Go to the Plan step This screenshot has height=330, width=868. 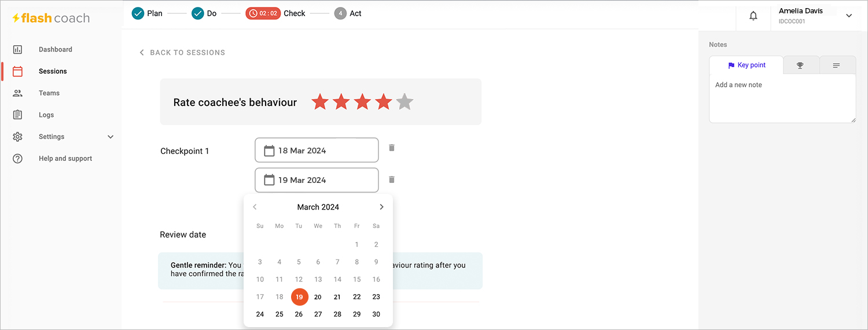point(147,13)
